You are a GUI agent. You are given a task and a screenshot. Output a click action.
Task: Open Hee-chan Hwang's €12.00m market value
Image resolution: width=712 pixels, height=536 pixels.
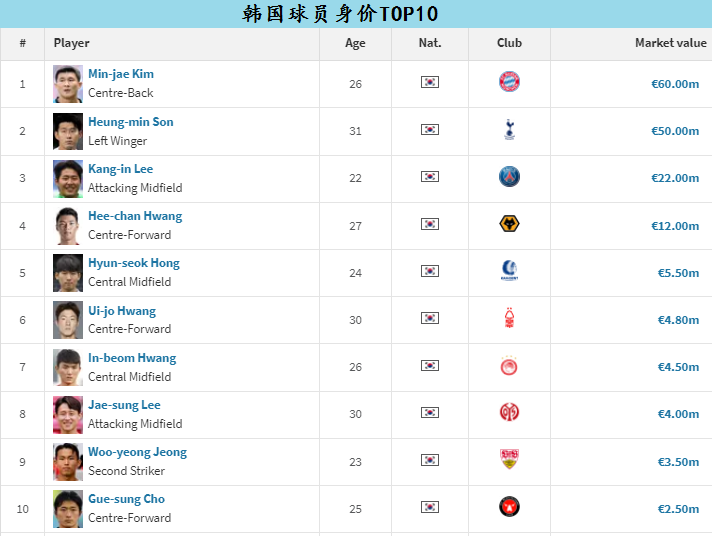[x=675, y=225]
